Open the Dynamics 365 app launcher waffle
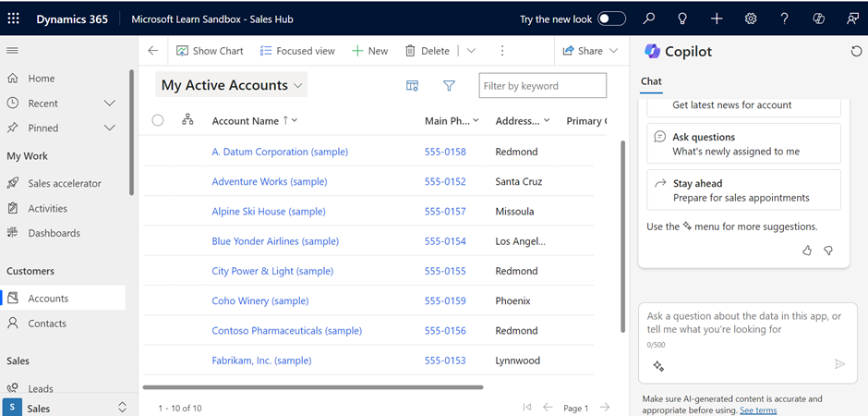The image size is (868, 416). pyautogui.click(x=13, y=18)
